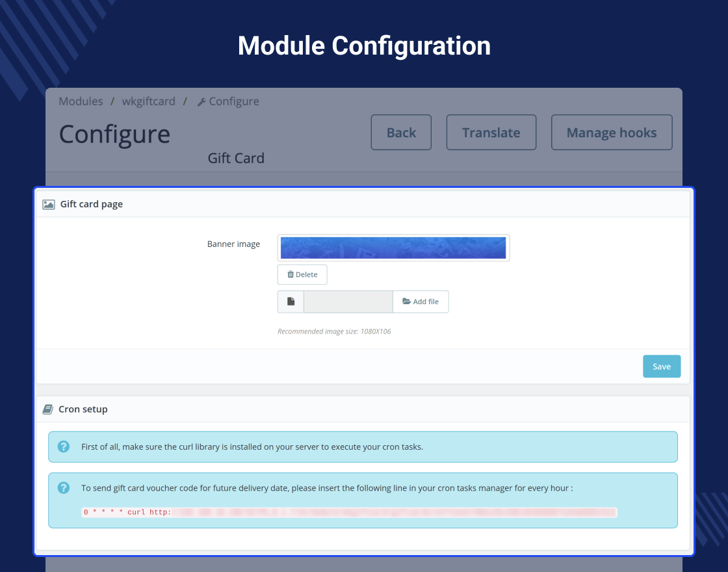This screenshot has width=728, height=572.
Task: Open Manage hooks
Action: 612,133
